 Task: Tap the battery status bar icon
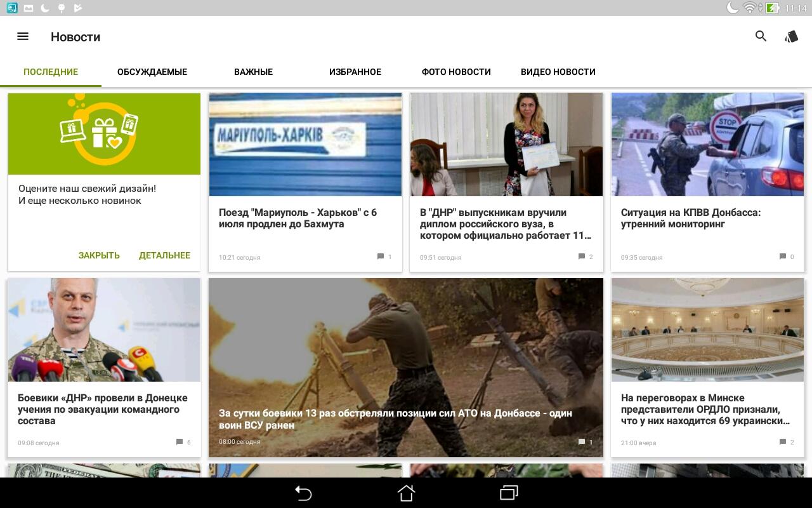tap(772, 8)
